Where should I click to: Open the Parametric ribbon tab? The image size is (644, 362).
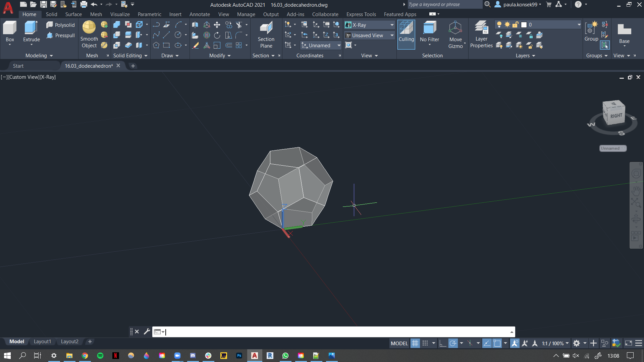coord(149,14)
